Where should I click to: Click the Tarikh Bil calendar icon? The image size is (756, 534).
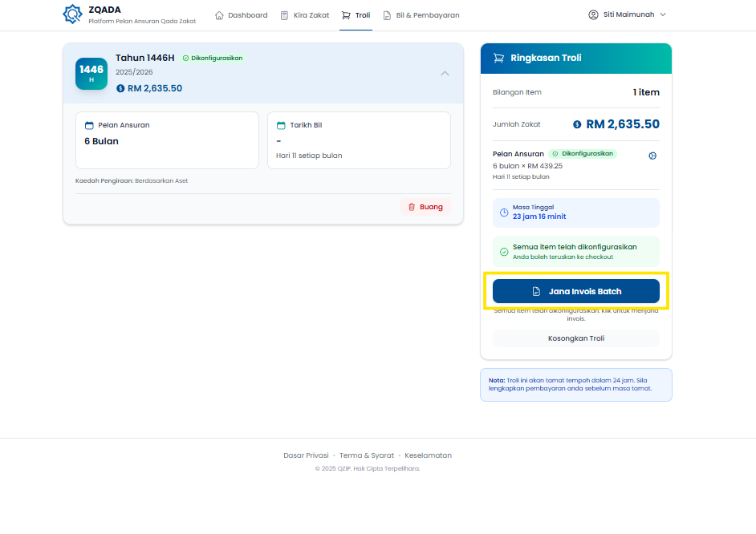(x=281, y=125)
